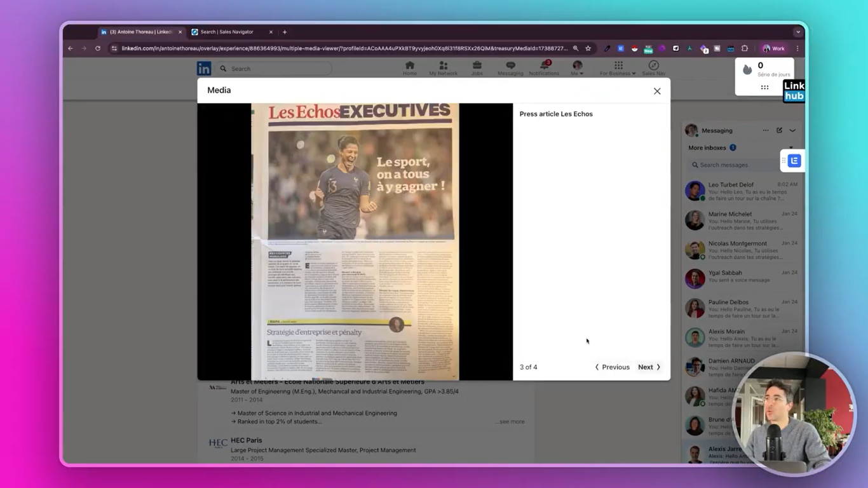Screen dimensions: 868x488
Task: Open Messaging panel options dots
Action: click(x=766, y=130)
